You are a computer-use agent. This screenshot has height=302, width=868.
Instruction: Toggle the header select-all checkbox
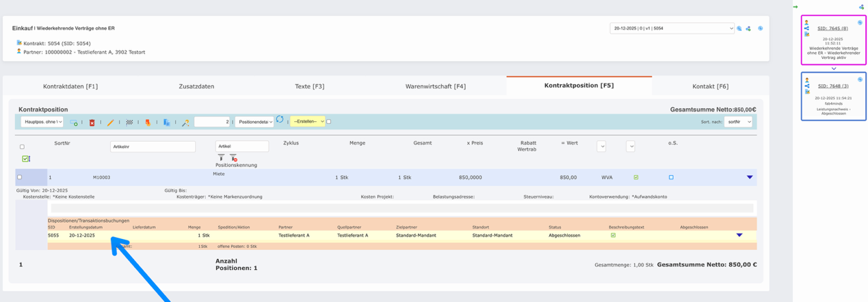coord(22,147)
